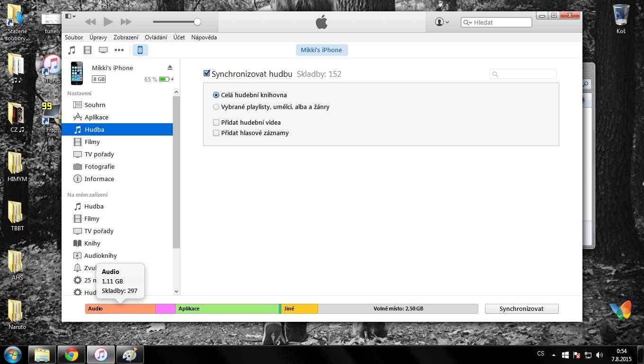Viewport: 644px width, 364px height.
Task: Toggle Synchronizovat hudbu checkbox
Action: click(x=206, y=73)
